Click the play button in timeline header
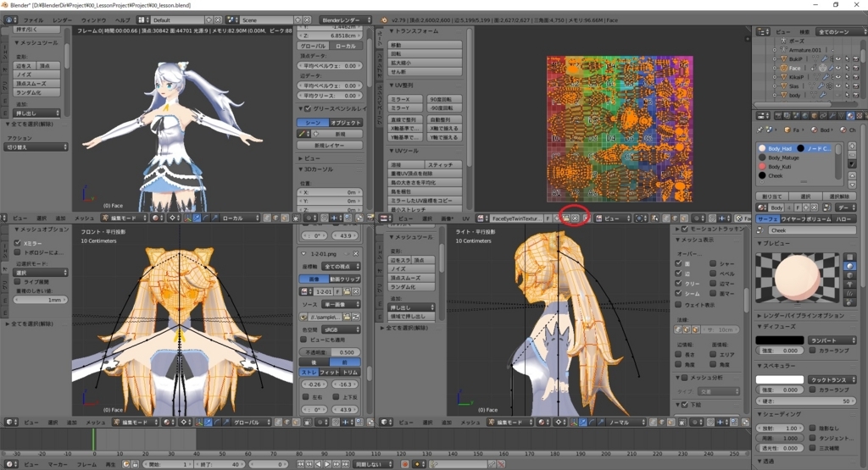 tap(327, 464)
